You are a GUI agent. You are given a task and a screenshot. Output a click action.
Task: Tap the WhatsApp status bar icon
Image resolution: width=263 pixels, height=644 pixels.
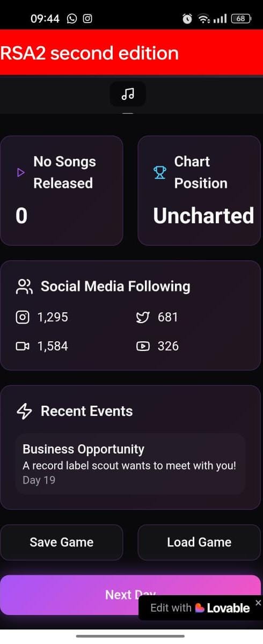pyautogui.click(x=72, y=18)
